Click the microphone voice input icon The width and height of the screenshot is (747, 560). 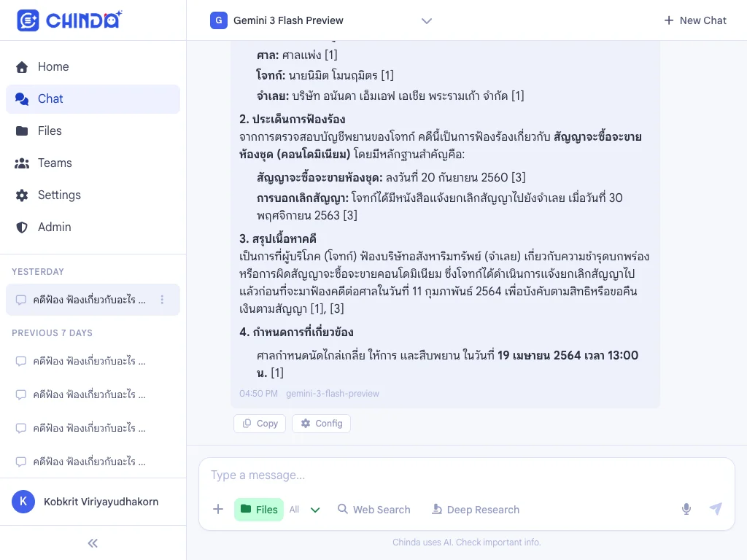[686, 509]
